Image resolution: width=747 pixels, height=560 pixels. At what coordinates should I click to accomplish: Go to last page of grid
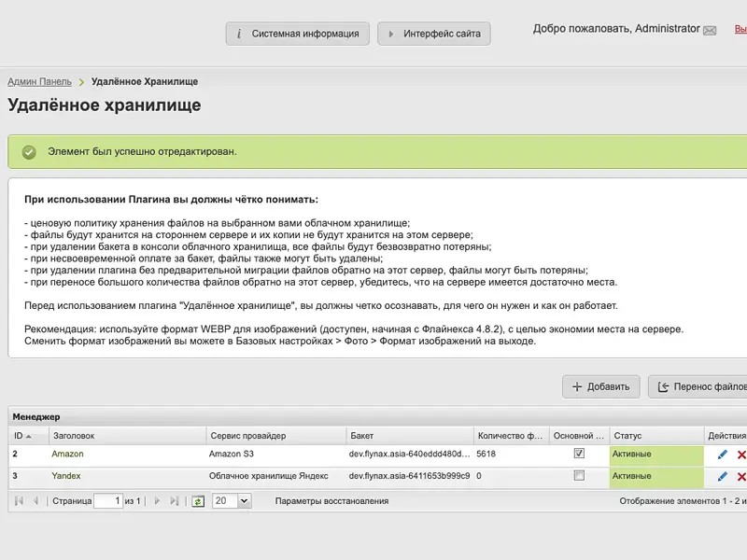click(173, 501)
